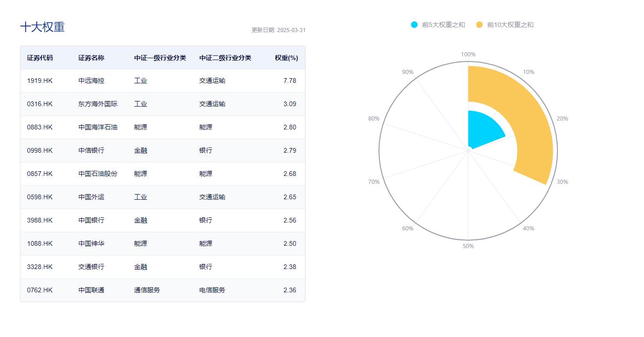Click 工业 in the 中远海控 row
Screen dimensions: 644x337
point(140,81)
